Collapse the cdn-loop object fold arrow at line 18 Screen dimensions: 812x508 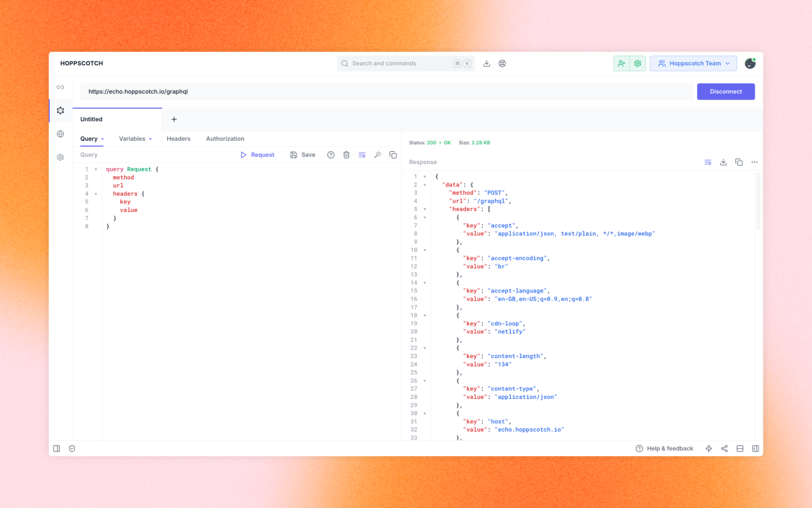(x=425, y=315)
